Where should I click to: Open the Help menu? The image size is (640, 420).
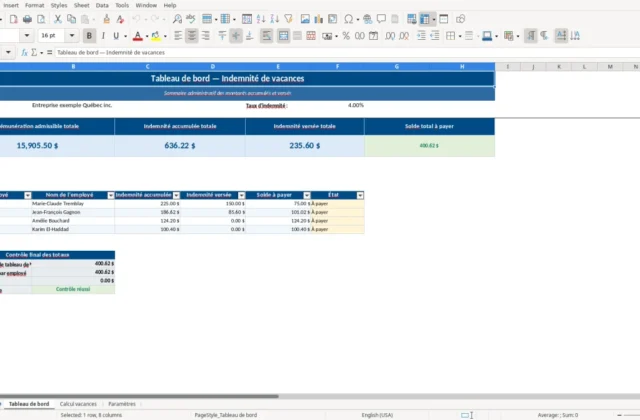170,5
